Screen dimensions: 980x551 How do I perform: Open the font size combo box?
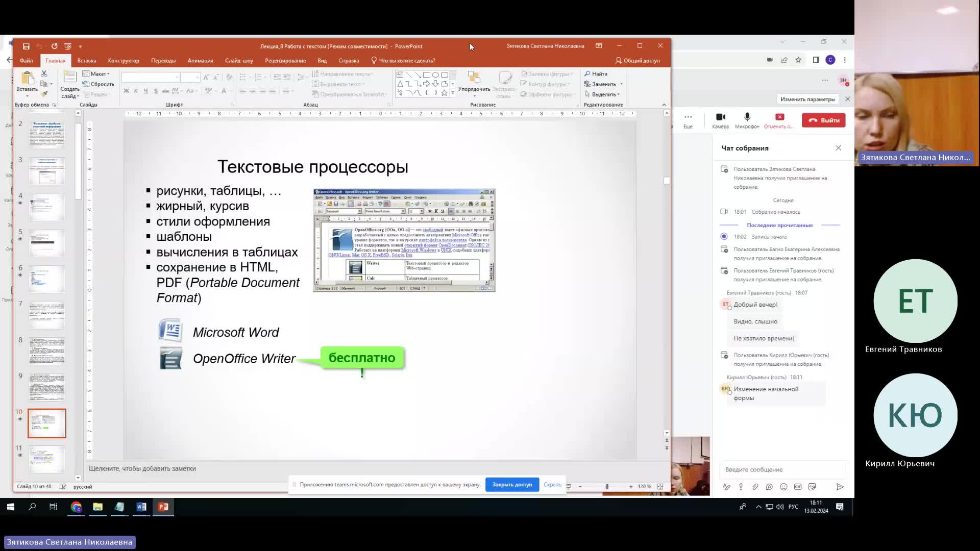click(x=190, y=77)
